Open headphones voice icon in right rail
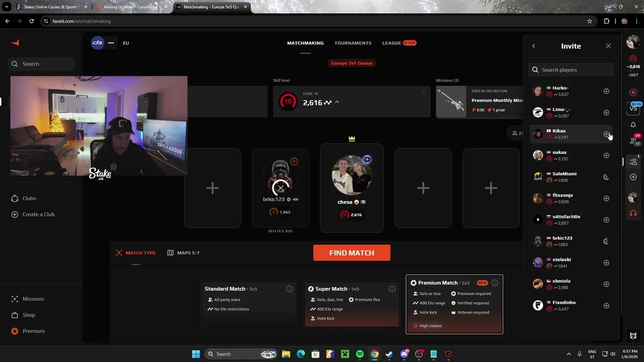 click(x=633, y=213)
